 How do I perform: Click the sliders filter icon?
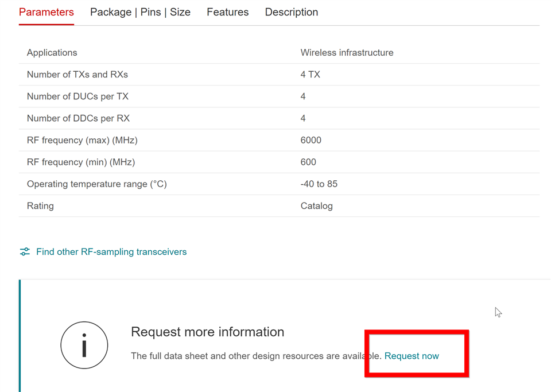(x=25, y=252)
